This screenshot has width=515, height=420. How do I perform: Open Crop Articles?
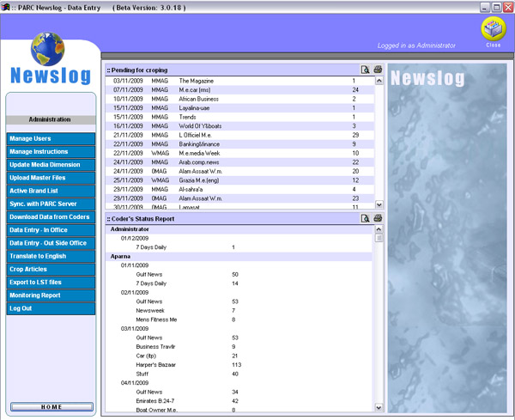tap(51, 270)
